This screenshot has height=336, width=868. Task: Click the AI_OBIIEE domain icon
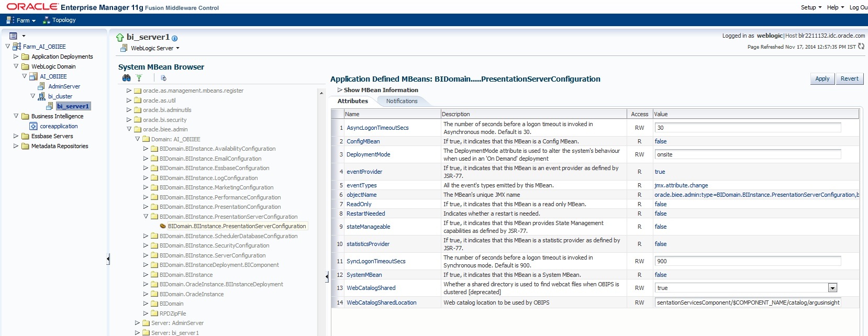click(34, 76)
